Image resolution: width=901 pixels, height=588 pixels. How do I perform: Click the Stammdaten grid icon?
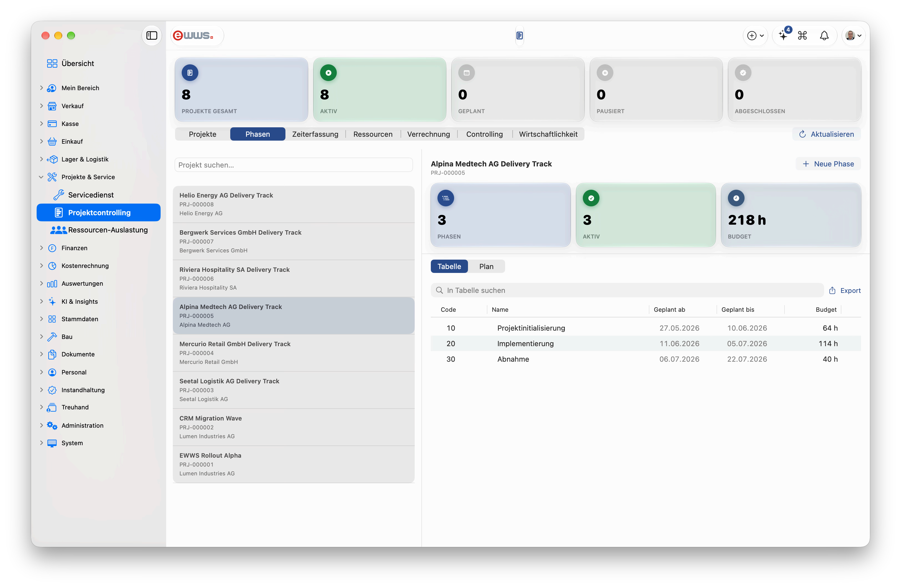(x=52, y=319)
